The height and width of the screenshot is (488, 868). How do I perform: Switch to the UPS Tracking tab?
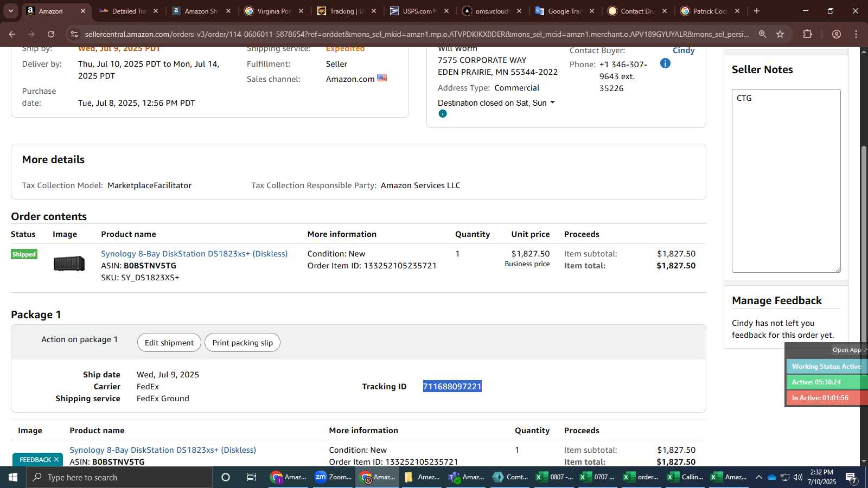click(347, 11)
